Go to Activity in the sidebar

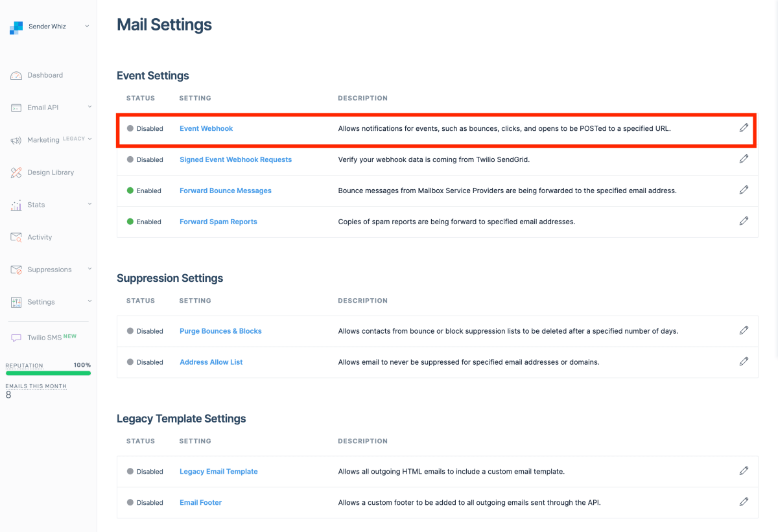(40, 237)
